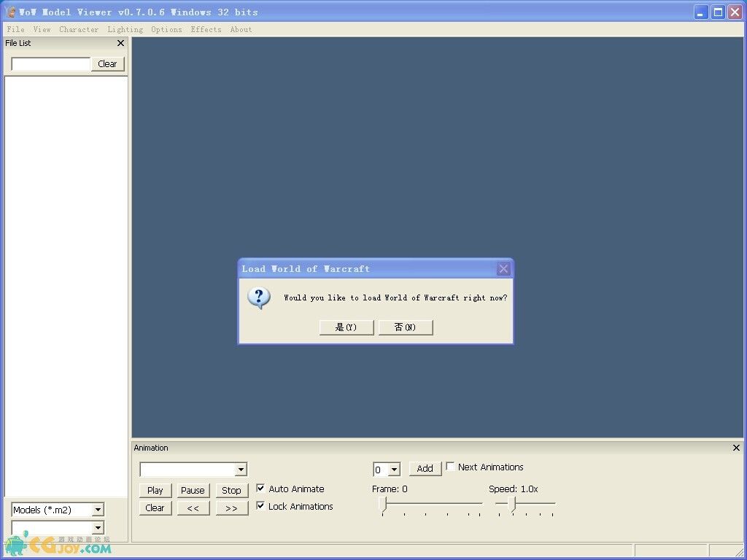Image resolution: width=747 pixels, height=560 pixels.
Task: Expand the animation selection dropdown
Action: coord(241,470)
